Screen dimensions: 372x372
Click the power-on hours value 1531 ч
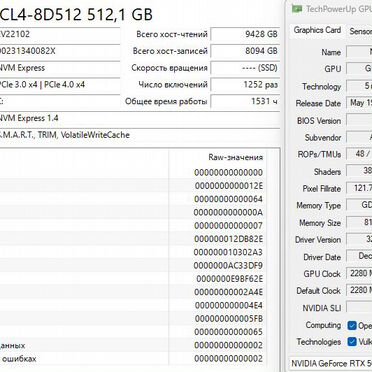click(245, 101)
